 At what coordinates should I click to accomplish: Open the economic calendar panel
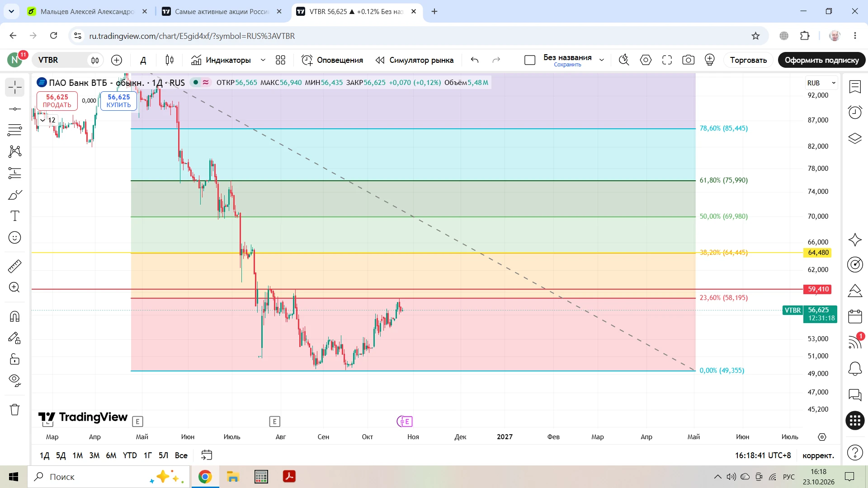tap(855, 316)
